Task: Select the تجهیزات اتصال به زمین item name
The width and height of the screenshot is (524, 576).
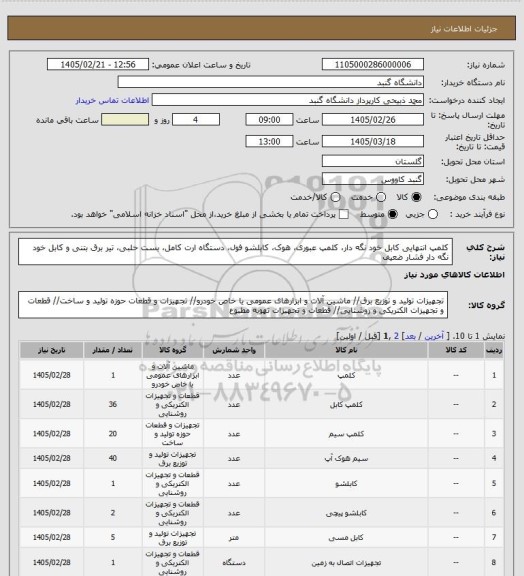Action: [x=346, y=562]
